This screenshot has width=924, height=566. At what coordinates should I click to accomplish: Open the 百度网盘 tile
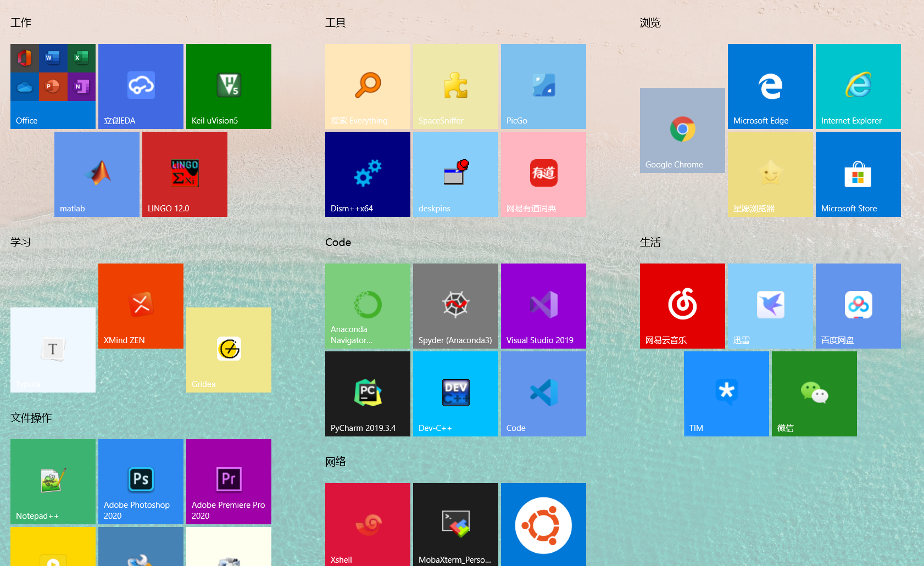(858, 306)
